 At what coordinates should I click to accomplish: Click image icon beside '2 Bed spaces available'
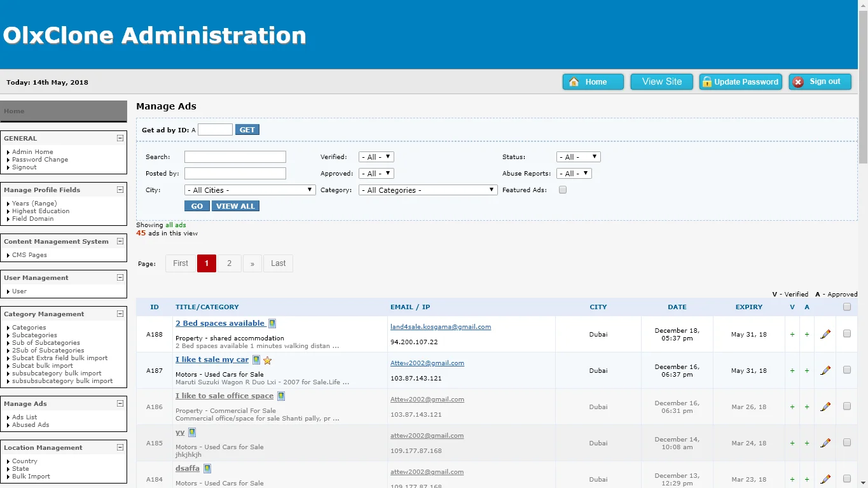(x=272, y=323)
